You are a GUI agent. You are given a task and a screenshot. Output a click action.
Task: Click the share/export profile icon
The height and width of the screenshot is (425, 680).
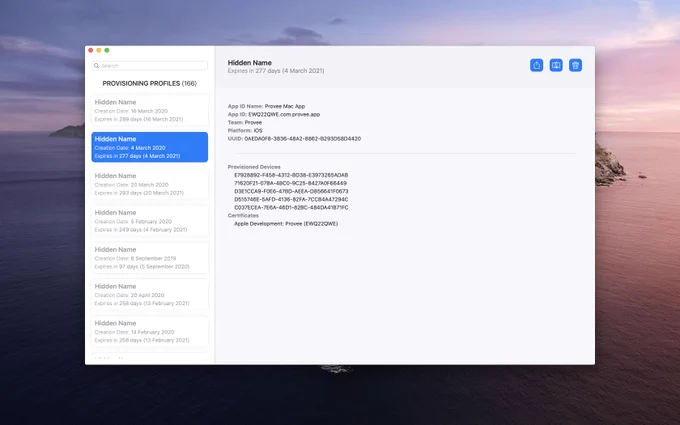click(x=536, y=65)
